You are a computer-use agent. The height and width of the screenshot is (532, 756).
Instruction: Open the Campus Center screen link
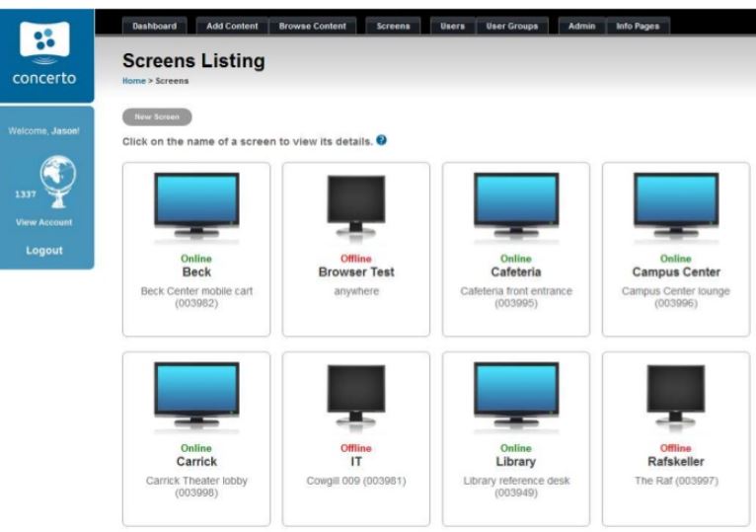point(676,272)
